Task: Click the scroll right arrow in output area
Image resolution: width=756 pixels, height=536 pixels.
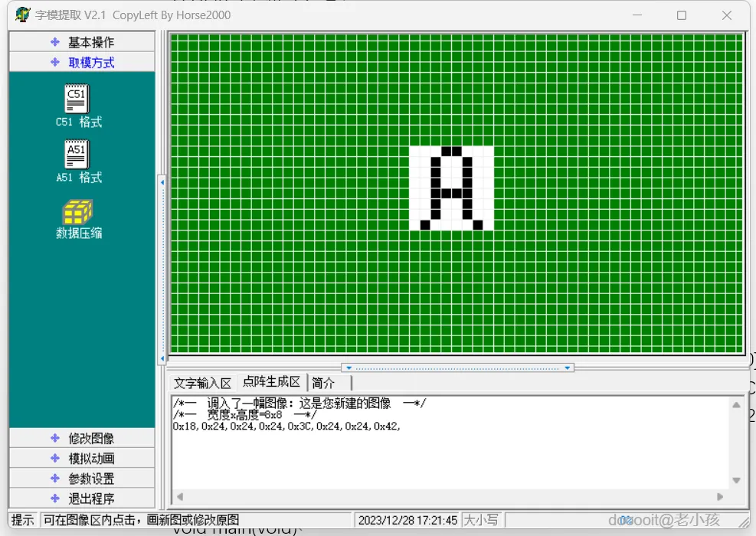Action: 720,497
